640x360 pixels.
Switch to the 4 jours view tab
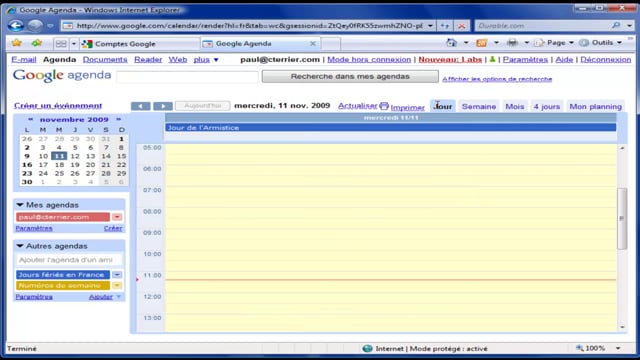(547, 106)
